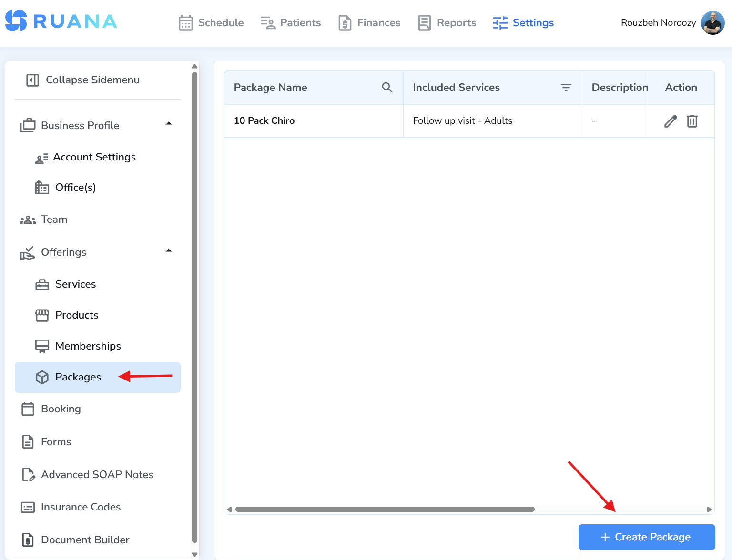Open the Schedule tab
Image resolution: width=732 pixels, height=560 pixels.
tap(211, 23)
